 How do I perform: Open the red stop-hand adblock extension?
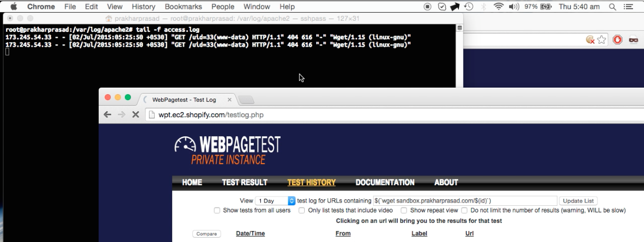pos(618,39)
